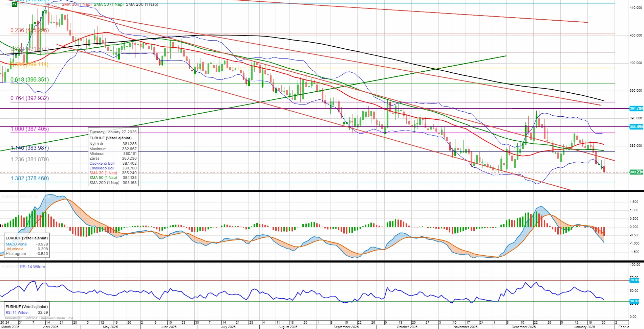The height and width of the screenshot is (329, 644).
Task: Click the January 2026 label on time axis
Action: [x=585, y=327]
